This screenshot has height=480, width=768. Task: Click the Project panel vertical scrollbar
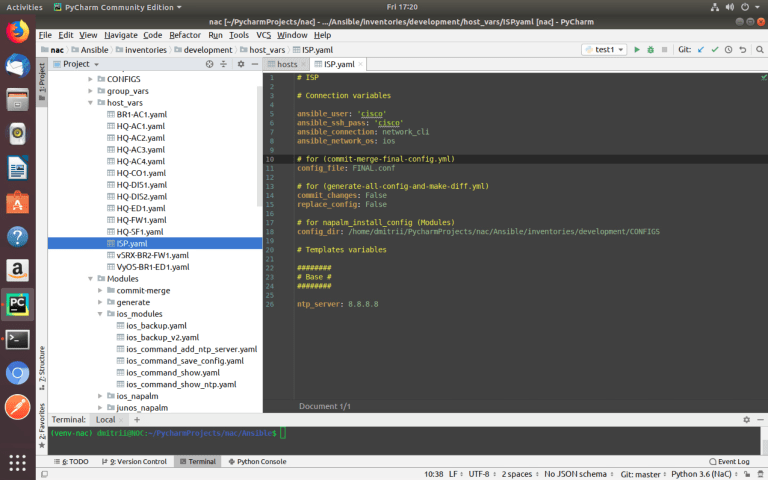click(x=259, y=147)
